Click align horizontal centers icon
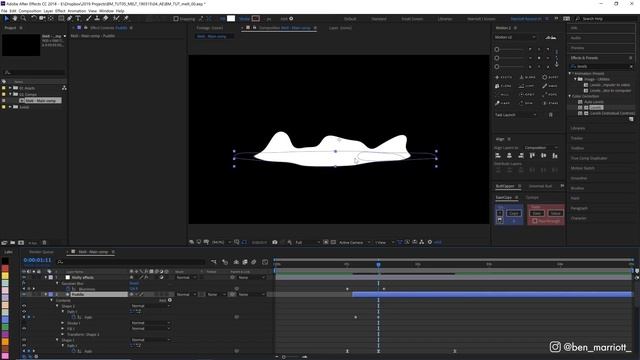 [x=509, y=156]
